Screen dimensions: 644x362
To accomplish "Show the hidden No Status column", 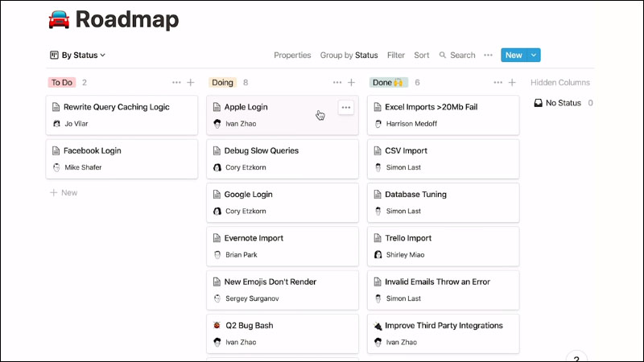I will (563, 103).
